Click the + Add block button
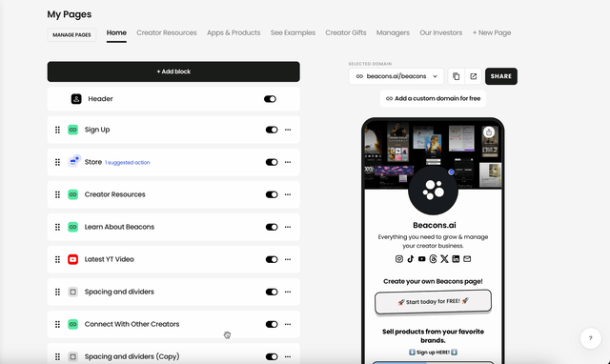 (173, 71)
